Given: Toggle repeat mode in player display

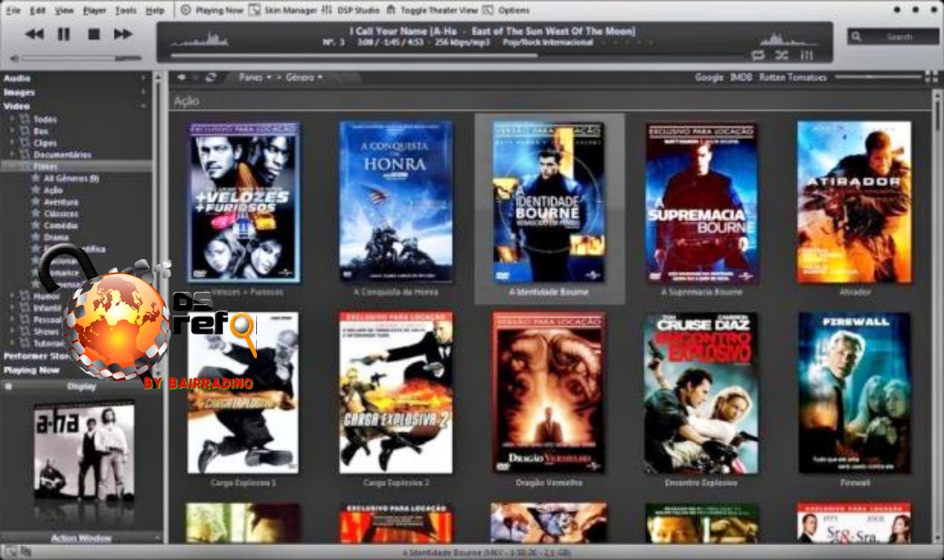Looking at the screenshot, I should (758, 55).
